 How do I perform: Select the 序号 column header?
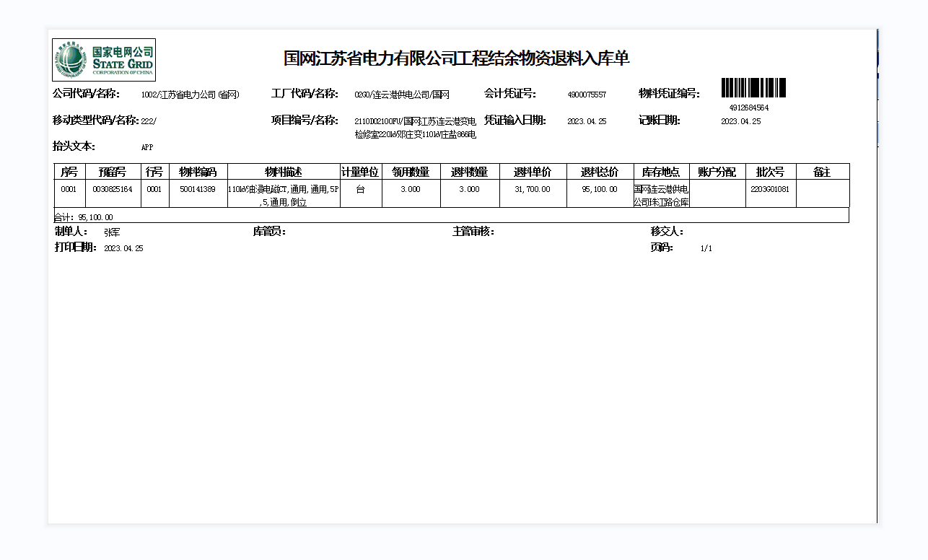click(69, 172)
